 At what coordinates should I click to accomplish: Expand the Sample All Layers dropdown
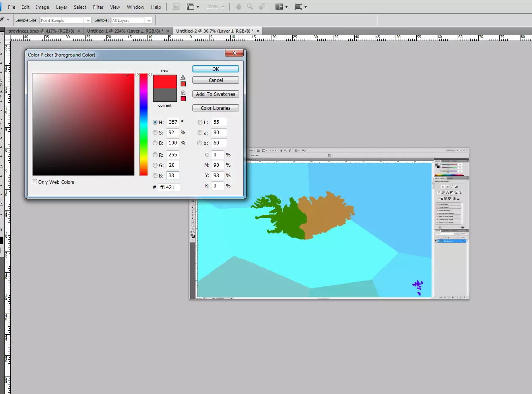click(x=132, y=20)
